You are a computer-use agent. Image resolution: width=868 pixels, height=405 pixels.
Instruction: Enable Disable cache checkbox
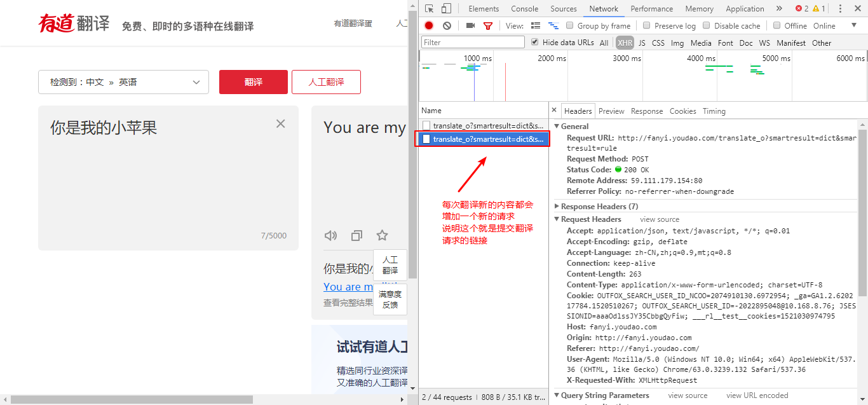pyautogui.click(x=707, y=25)
